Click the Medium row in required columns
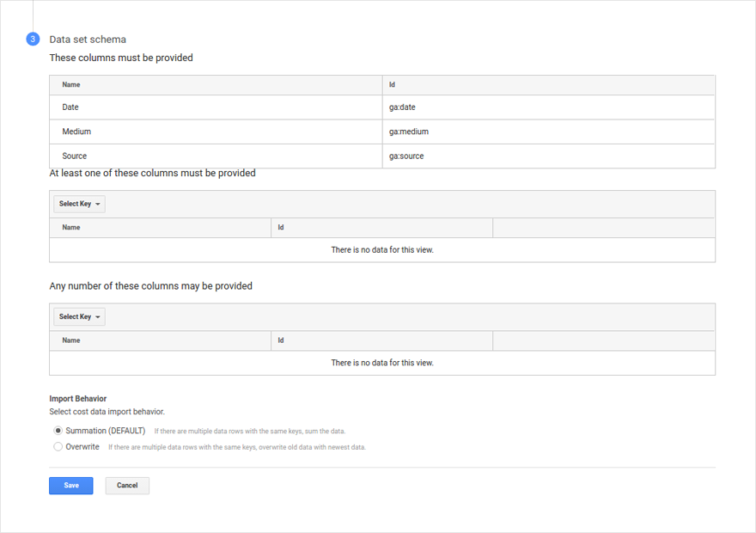The height and width of the screenshot is (533, 756). point(381,132)
